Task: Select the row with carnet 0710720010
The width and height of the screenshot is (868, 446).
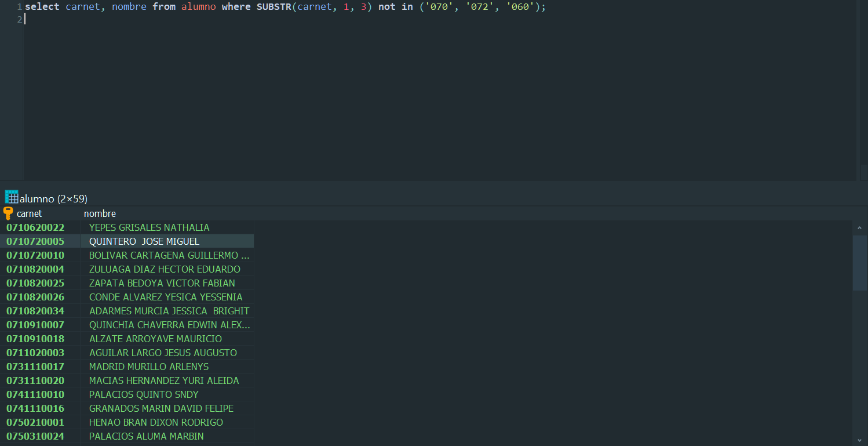Action: 35,255
